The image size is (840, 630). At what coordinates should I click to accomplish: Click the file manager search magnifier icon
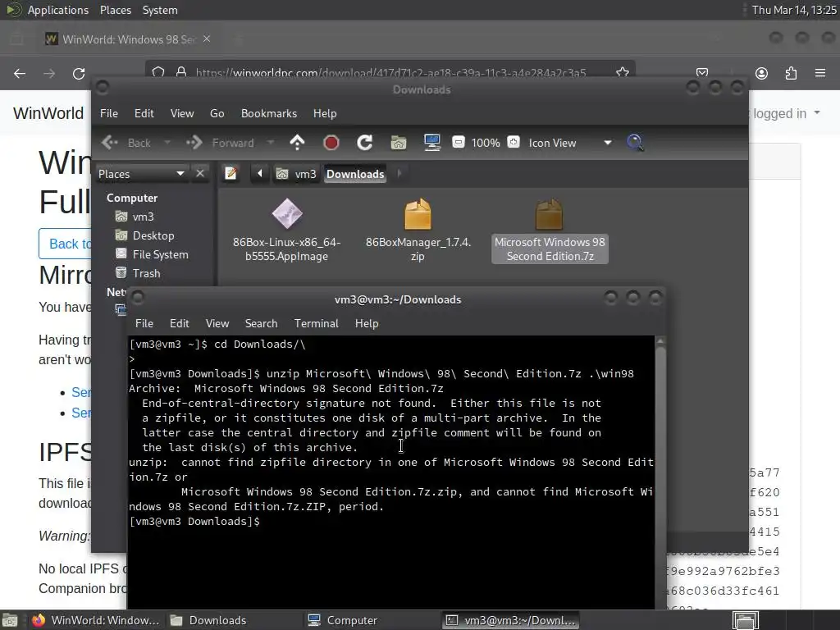point(635,143)
